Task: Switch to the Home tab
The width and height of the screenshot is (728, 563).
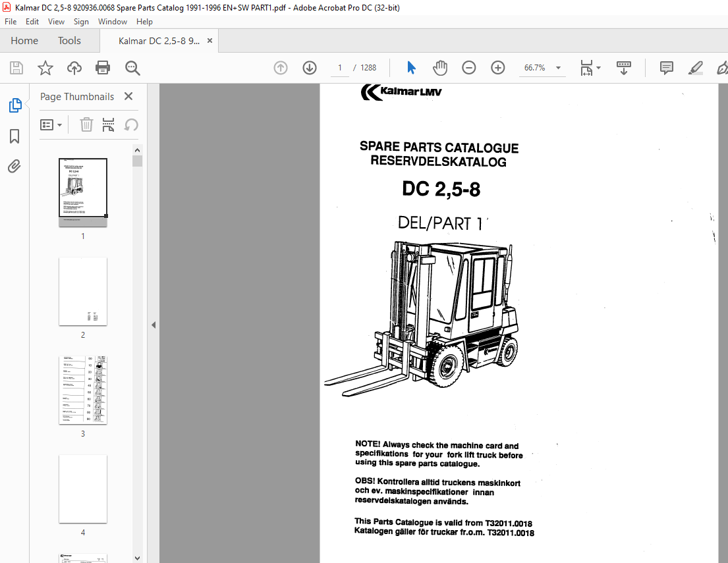Action: click(24, 41)
